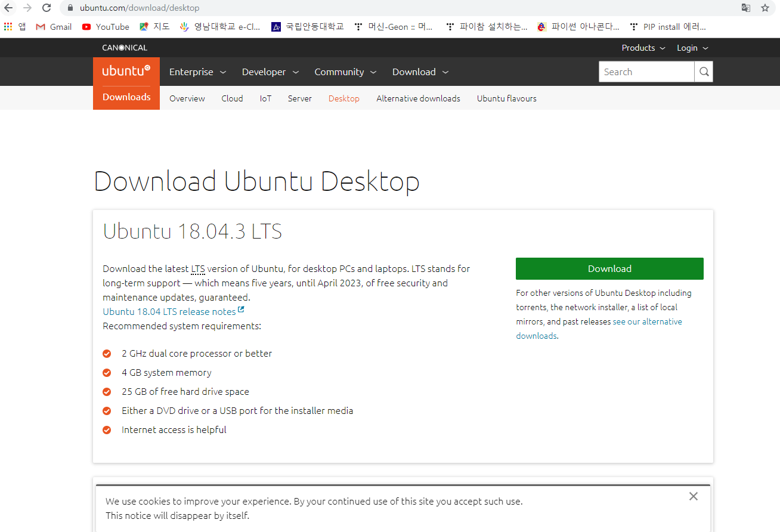Click the We use cookies notice text

coord(314,508)
